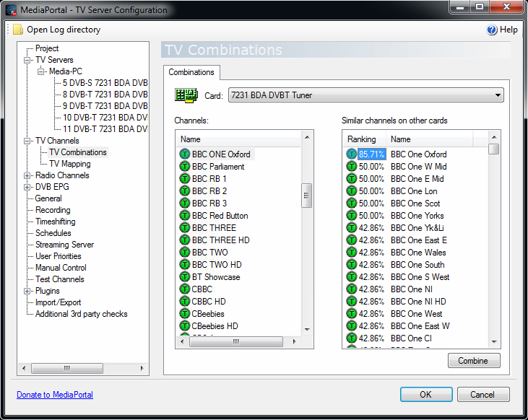
Task: Click the Channels list vertical scrollbar thumb
Action: 306,196
